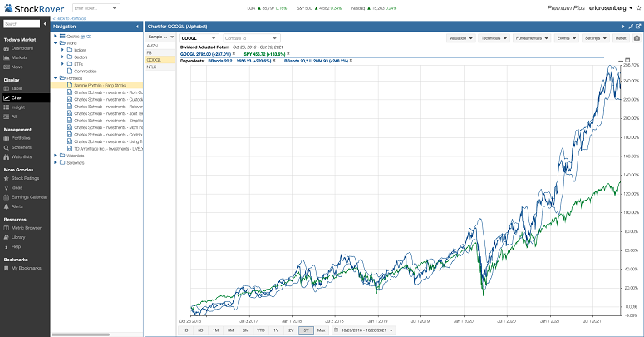
Task: Click the Back to Portfolios link
Action: click(70, 18)
